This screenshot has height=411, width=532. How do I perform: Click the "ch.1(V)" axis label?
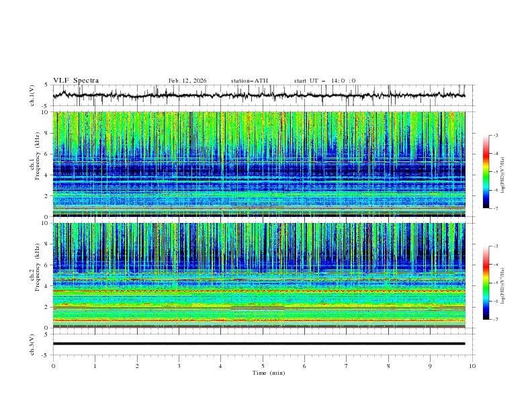(32, 95)
